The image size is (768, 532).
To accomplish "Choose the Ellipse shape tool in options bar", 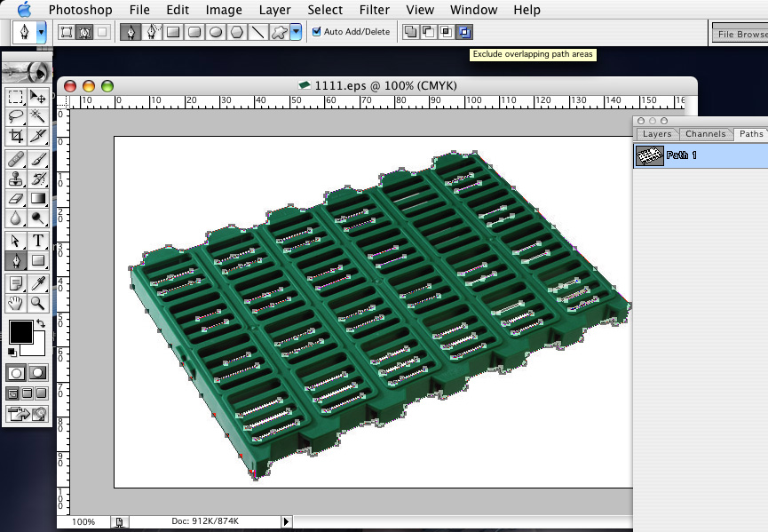I will [216, 32].
